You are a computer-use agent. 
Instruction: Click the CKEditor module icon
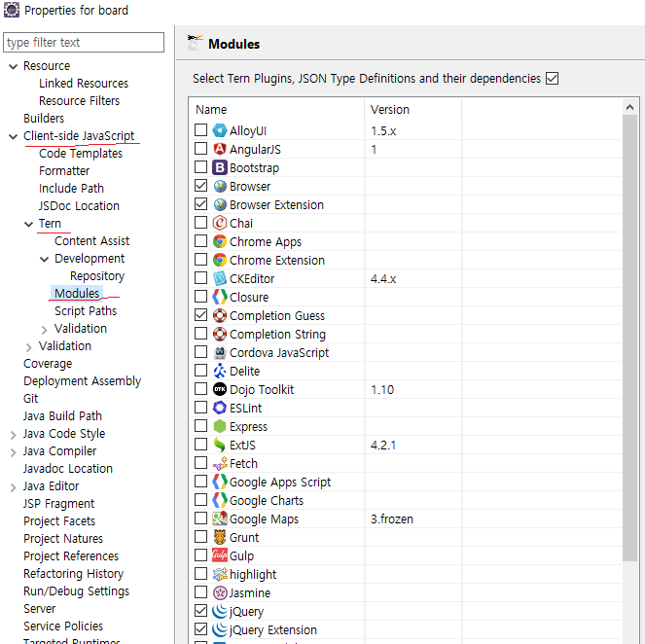coord(220,278)
